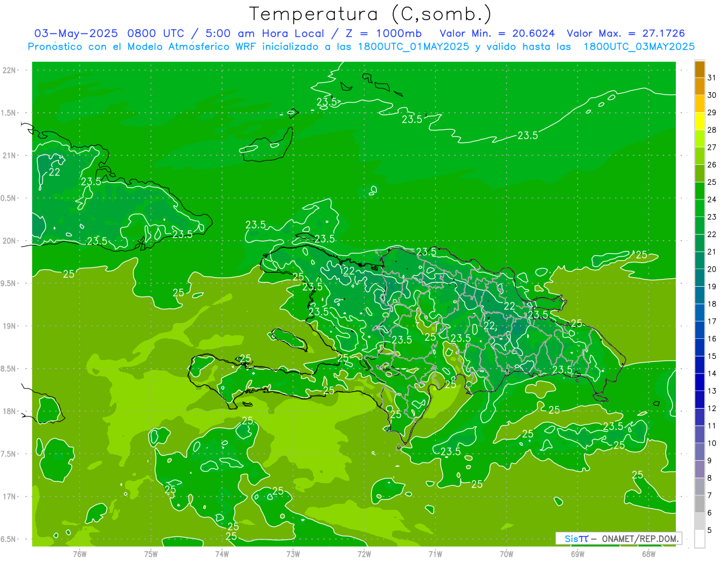Click the blue Sisπ logo
This screenshot has height=562, width=728.
576,538
